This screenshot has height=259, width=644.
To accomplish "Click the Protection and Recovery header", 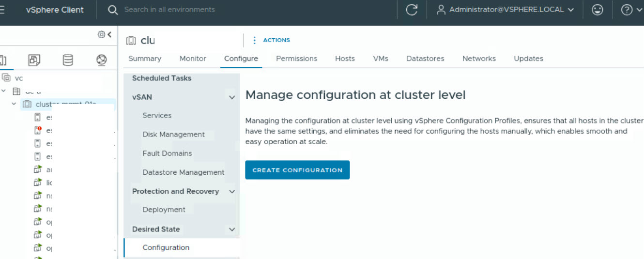I will [x=175, y=191].
